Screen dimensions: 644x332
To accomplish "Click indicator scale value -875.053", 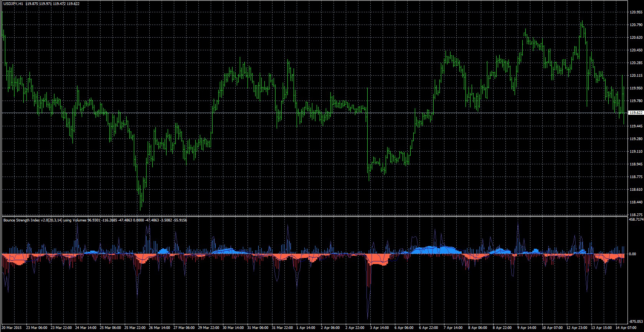I will 636,322.
